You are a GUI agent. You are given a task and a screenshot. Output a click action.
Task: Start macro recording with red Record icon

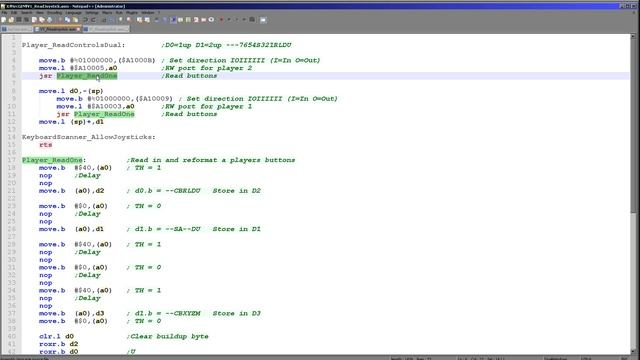click(x=221, y=20)
